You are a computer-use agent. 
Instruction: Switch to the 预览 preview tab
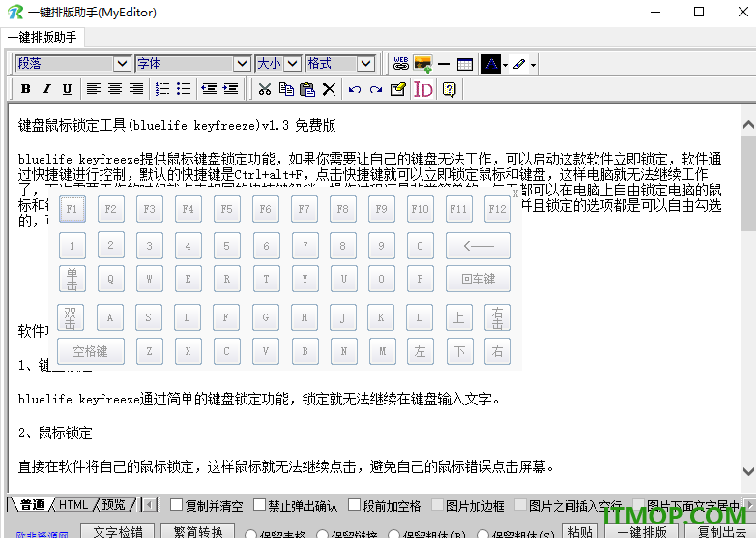pos(114,505)
